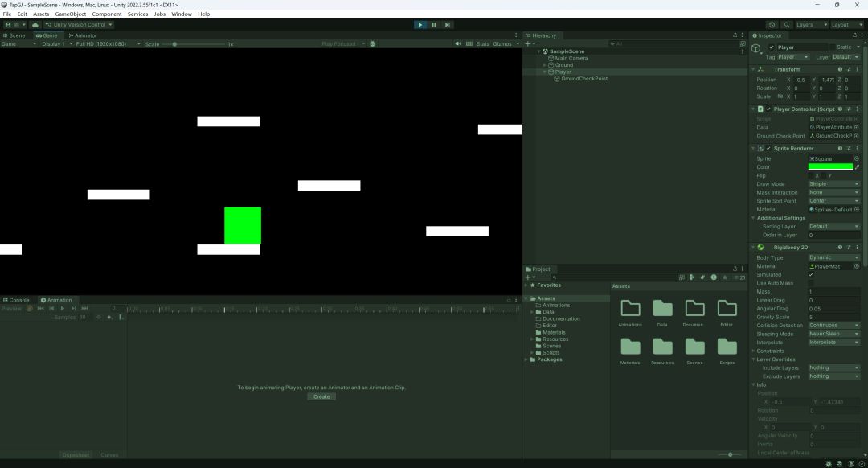The width and height of the screenshot is (868, 468).
Task: Open the Unity Version Control button
Action: point(79,25)
